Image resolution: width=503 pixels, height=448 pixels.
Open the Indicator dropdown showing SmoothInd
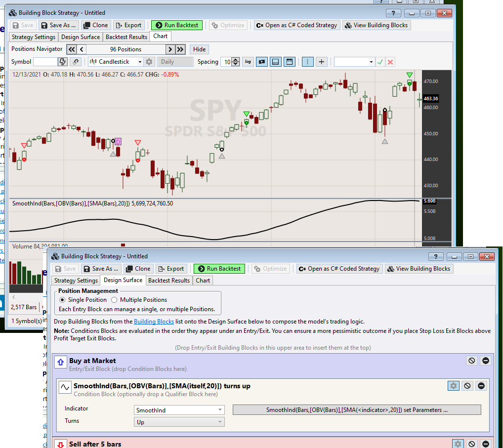pyautogui.click(x=179, y=410)
